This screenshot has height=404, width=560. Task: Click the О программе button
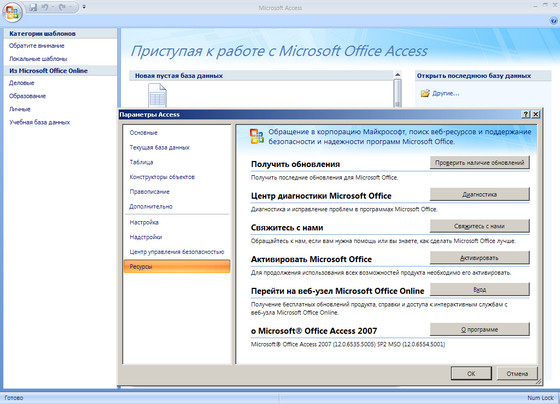click(479, 329)
